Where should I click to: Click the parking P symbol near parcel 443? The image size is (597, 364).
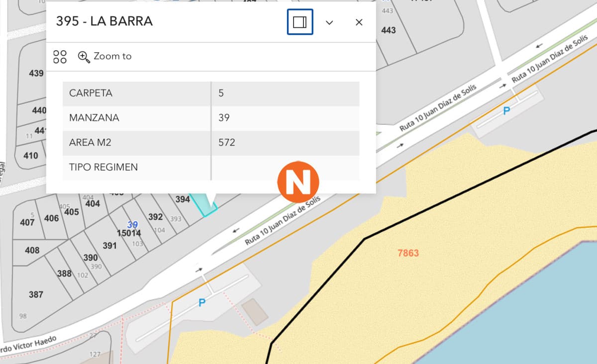pos(506,111)
